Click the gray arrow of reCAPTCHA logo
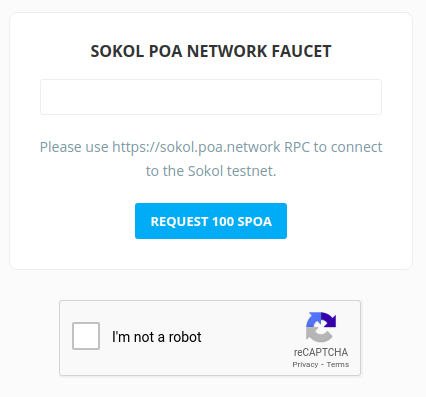This screenshot has height=397, width=426. coord(315,334)
